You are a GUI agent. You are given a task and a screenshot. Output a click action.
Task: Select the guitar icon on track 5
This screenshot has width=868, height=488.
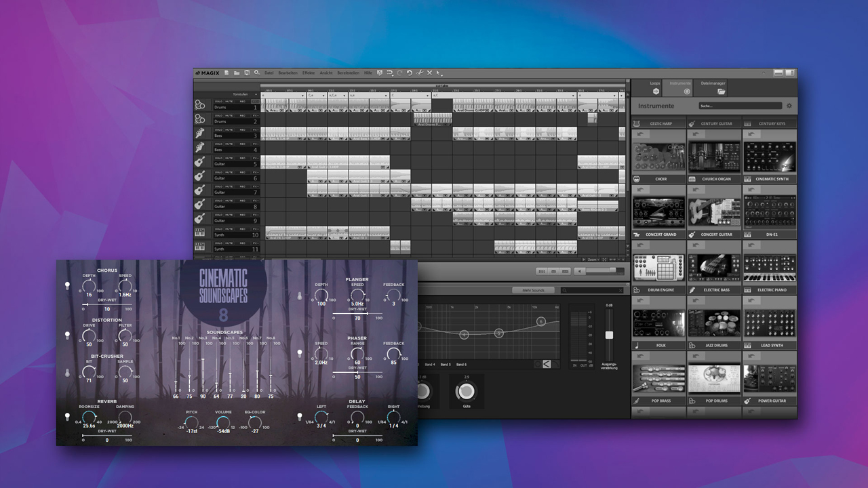pyautogui.click(x=200, y=161)
